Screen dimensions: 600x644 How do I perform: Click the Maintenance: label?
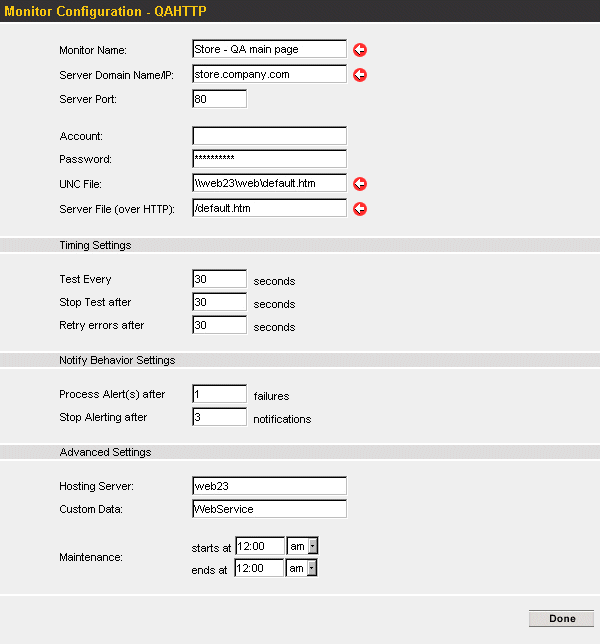[91, 557]
